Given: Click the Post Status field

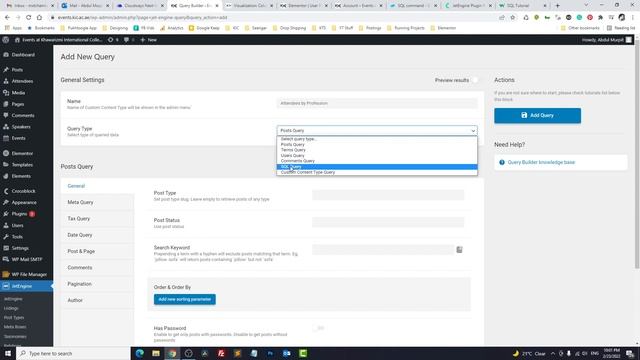Looking at the screenshot, I should pos(388,222).
